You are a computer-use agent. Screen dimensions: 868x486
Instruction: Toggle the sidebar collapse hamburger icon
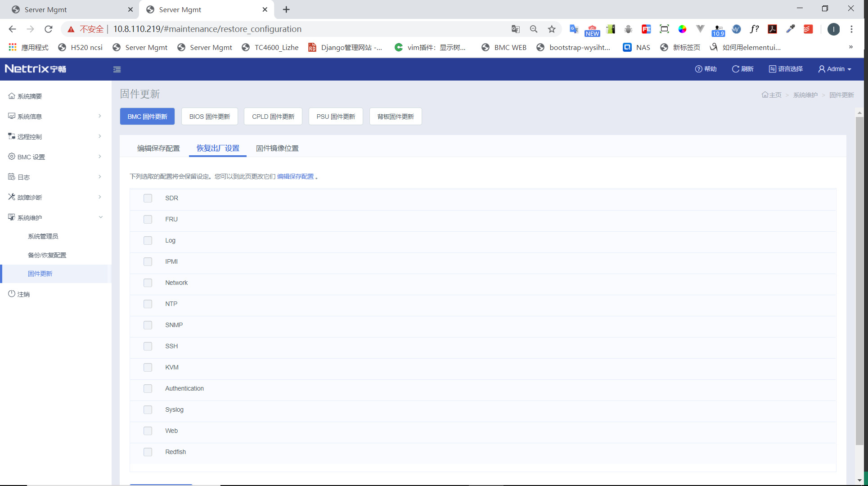[117, 69]
